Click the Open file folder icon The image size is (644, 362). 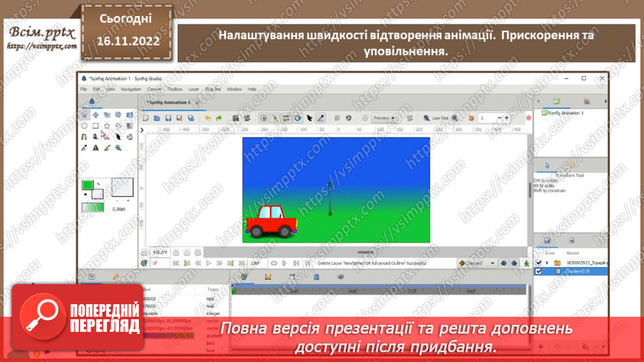[x=157, y=118]
